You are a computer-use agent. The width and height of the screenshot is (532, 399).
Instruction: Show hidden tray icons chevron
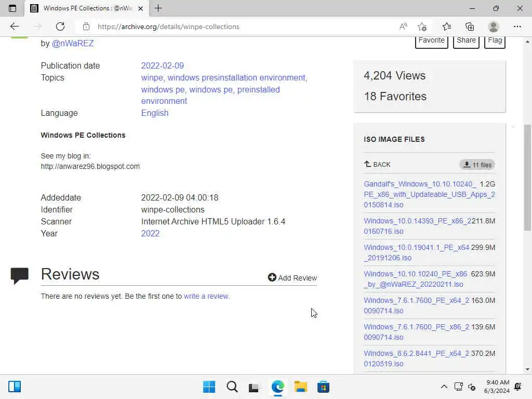tap(444, 387)
